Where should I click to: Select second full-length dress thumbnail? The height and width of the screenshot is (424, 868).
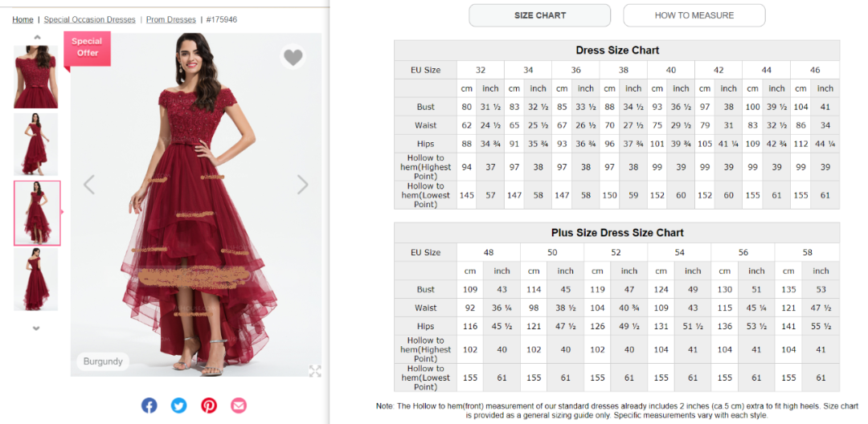click(36, 144)
